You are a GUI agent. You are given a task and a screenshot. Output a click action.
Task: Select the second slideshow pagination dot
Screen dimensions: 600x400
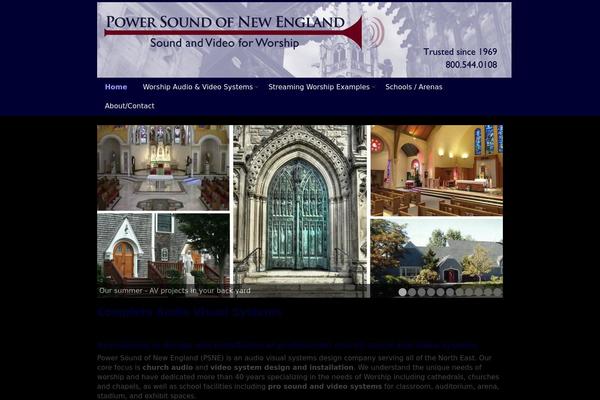point(412,292)
